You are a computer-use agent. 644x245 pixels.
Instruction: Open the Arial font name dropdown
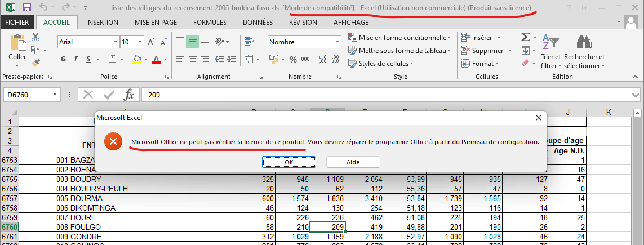[x=116, y=42]
